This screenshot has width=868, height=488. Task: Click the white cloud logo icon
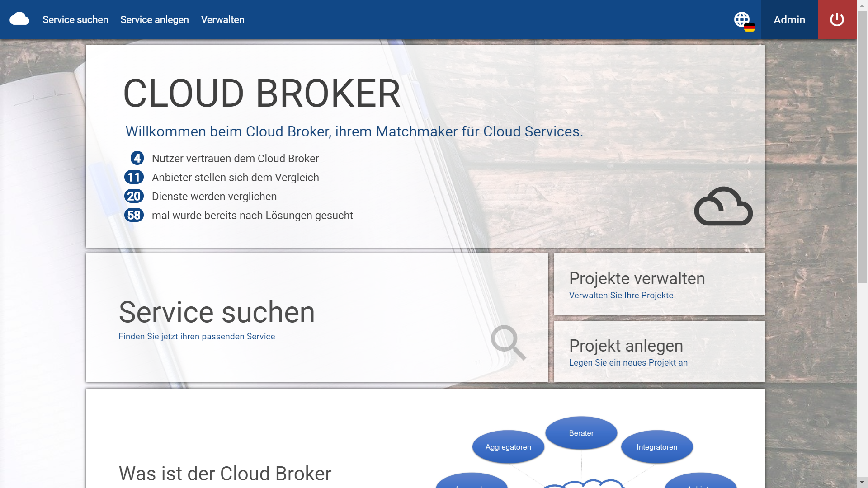tap(19, 19)
